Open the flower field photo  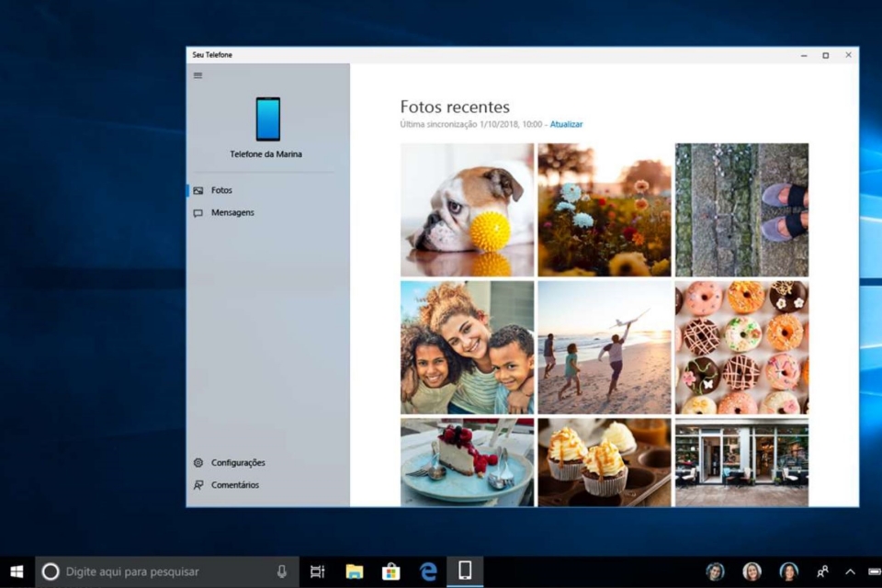[x=605, y=209]
